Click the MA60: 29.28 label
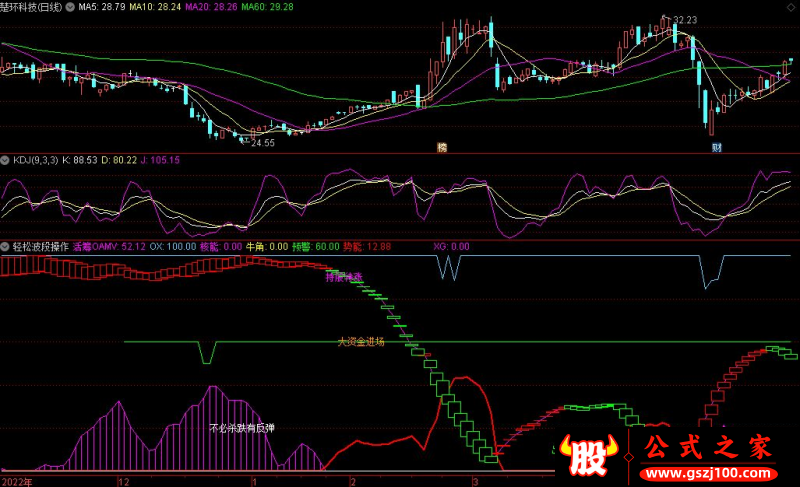800x487 pixels. (x=267, y=7)
